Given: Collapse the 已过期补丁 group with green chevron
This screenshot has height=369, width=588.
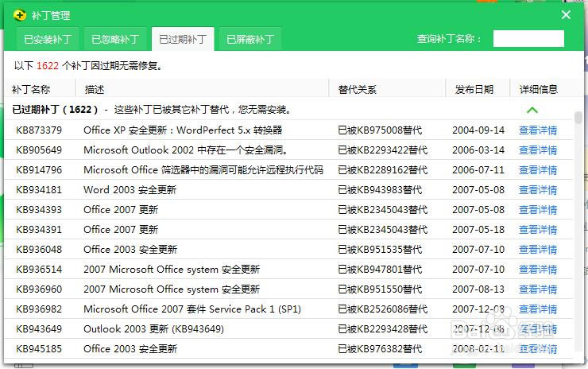Looking at the screenshot, I should tap(532, 110).
